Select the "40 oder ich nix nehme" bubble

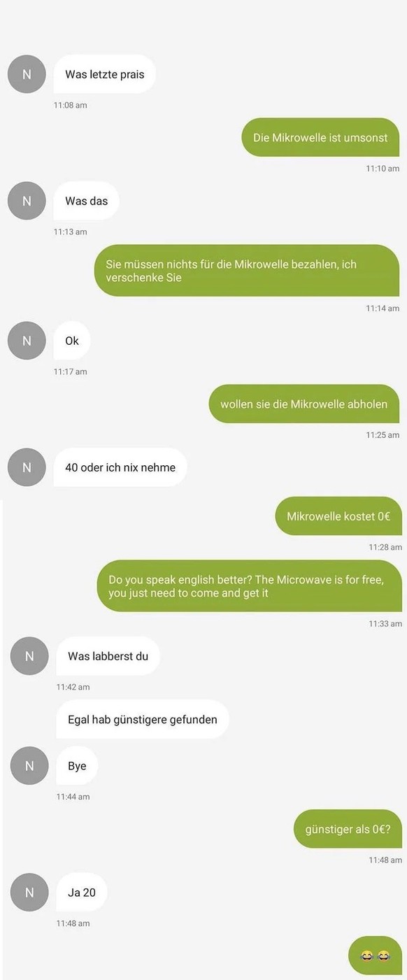click(120, 467)
